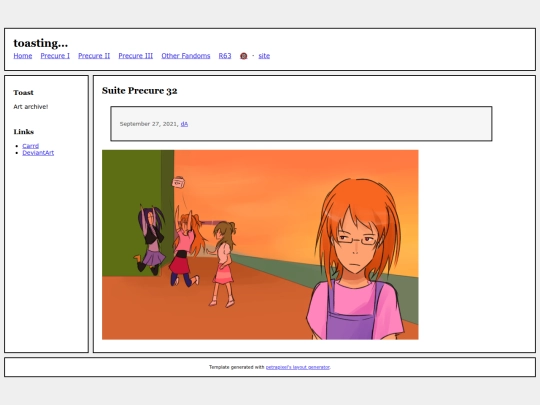
Task: Go to the Precure I gallery
Action: [55, 56]
